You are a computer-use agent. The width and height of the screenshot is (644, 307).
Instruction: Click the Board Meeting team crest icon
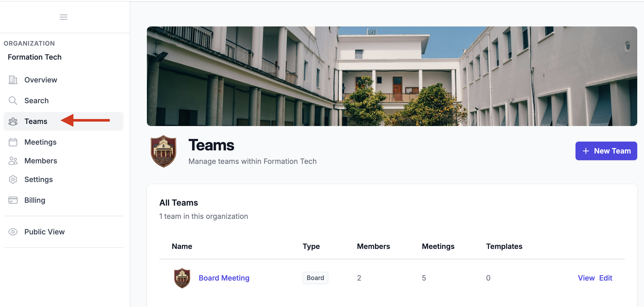click(182, 278)
